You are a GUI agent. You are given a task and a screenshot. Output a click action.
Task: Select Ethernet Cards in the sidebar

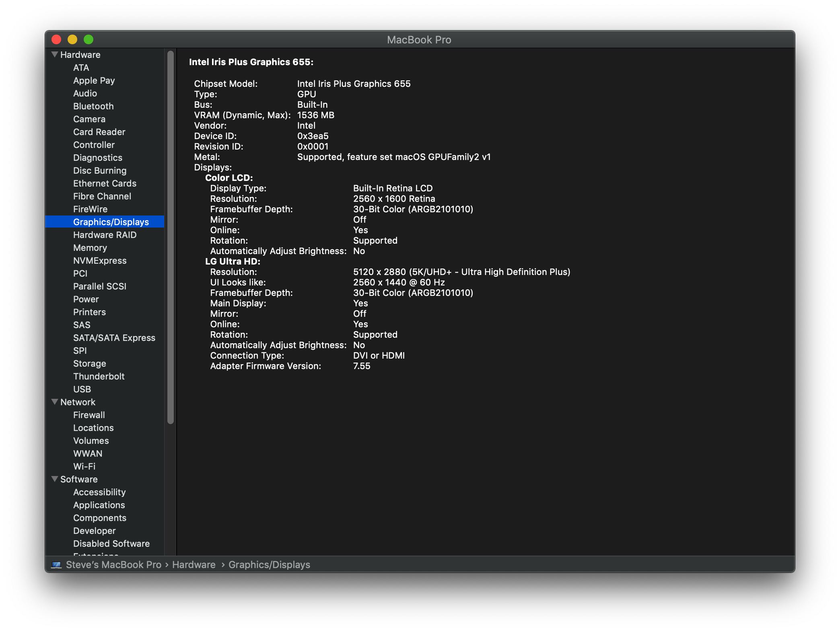(x=105, y=183)
